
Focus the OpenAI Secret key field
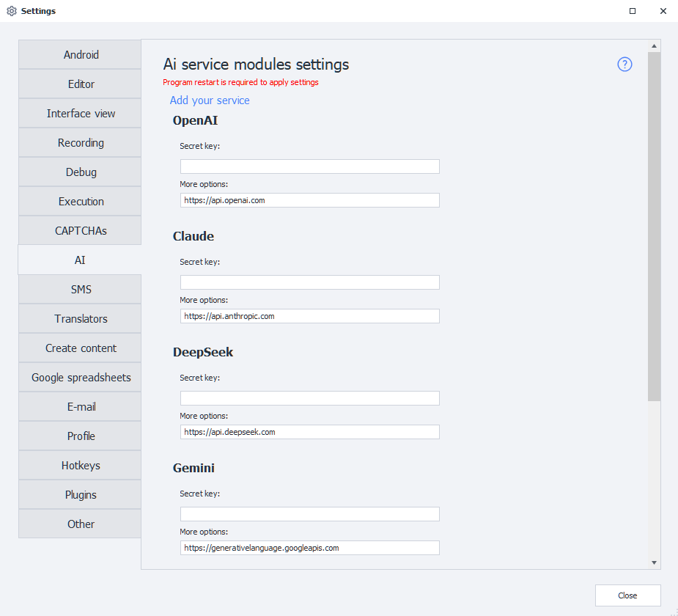(309, 166)
